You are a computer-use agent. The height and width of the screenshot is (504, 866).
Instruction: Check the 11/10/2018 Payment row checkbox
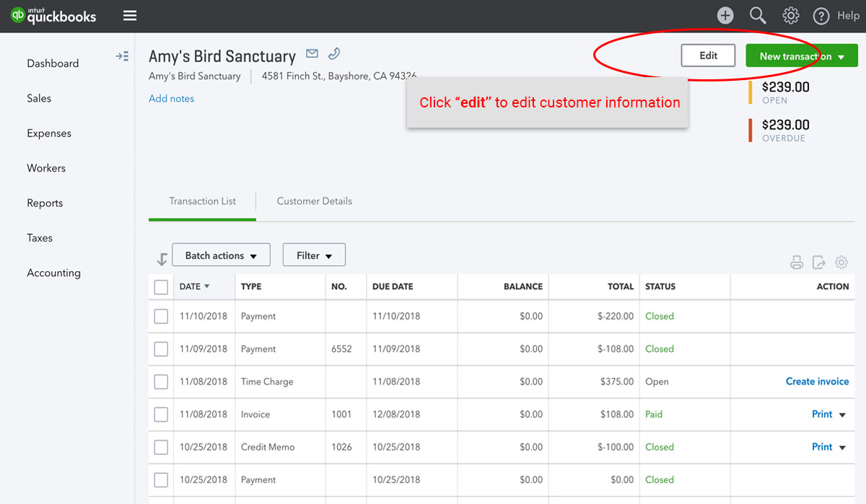(x=161, y=317)
